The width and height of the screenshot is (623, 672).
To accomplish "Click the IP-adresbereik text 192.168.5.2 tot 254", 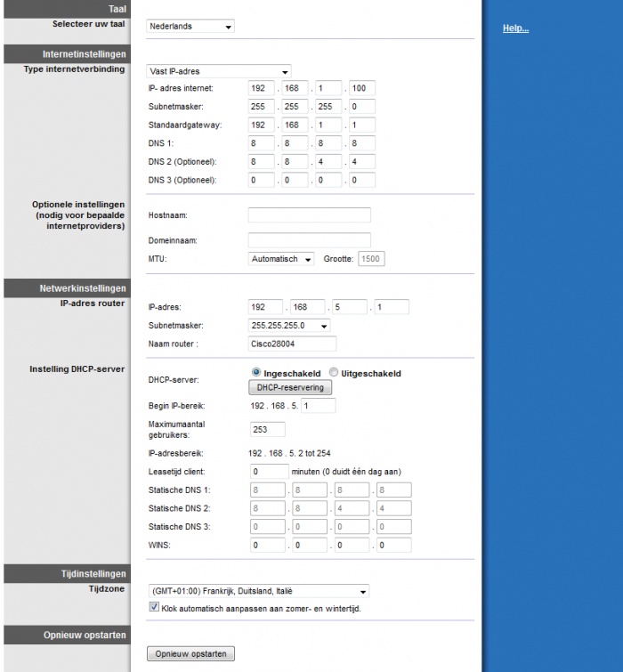I will click(289, 453).
